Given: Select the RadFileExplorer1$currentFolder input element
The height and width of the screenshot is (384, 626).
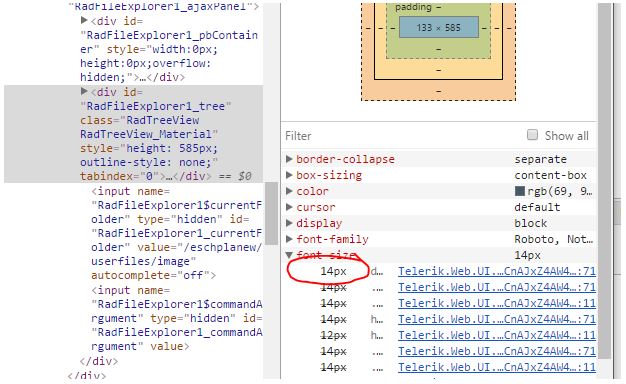Looking at the screenshot, I should click(176, 233).
